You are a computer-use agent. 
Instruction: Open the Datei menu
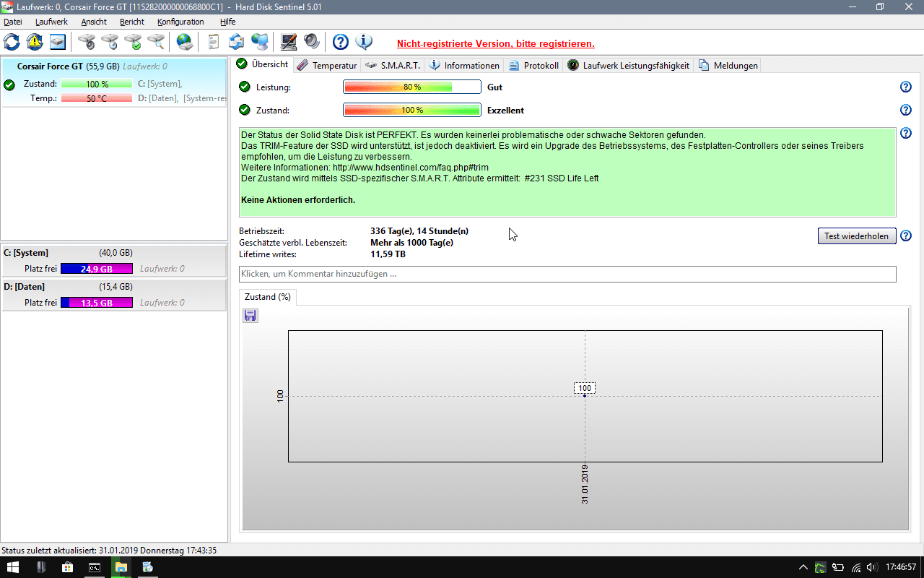click(x=13, y=22)
